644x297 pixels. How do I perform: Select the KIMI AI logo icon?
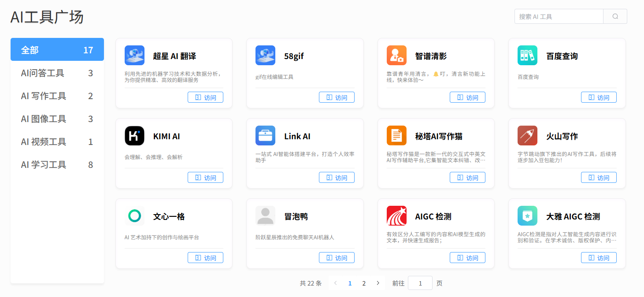tap(134, 135)
